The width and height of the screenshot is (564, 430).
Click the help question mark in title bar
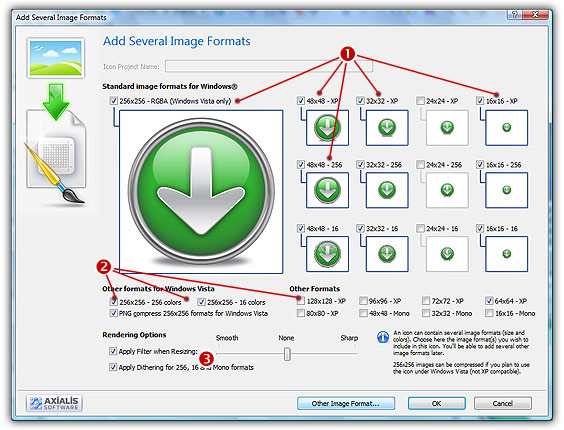click(x=514, y=14)
